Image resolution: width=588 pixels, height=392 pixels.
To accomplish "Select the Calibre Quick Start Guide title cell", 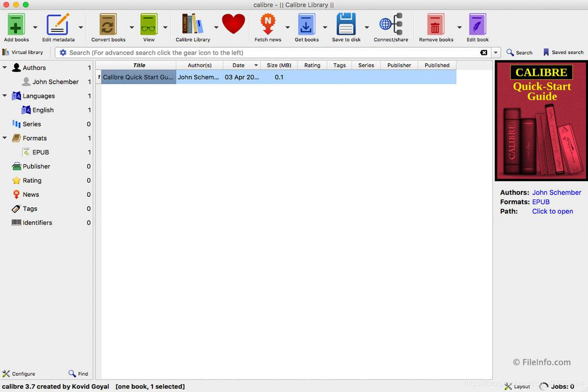I will [x=139, y=77].
